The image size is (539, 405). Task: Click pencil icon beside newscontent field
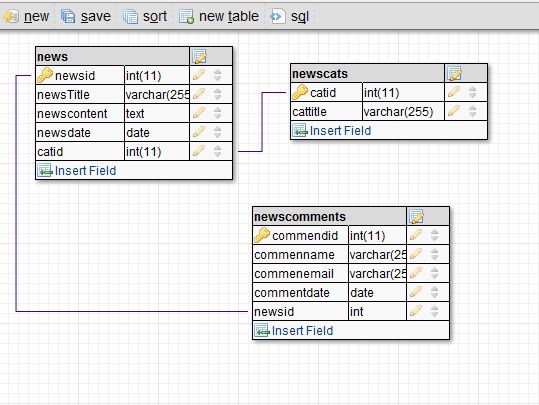[x=199, y=113]
